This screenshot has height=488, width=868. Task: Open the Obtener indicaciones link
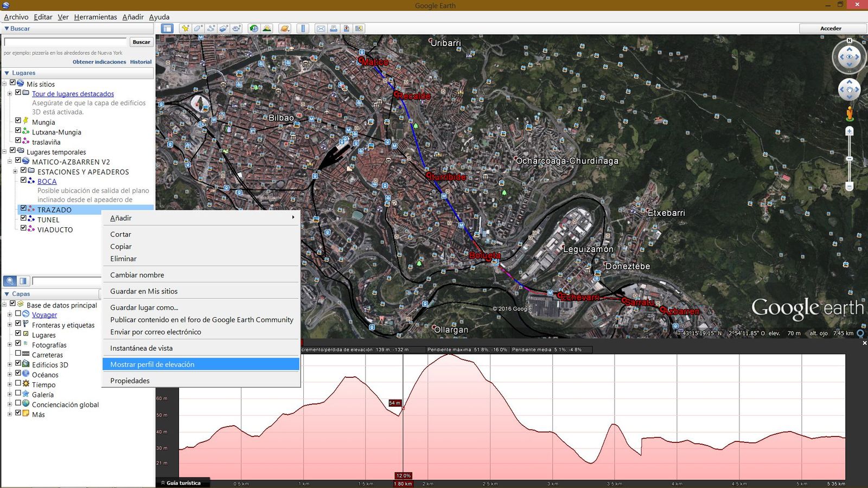(99, 62)
